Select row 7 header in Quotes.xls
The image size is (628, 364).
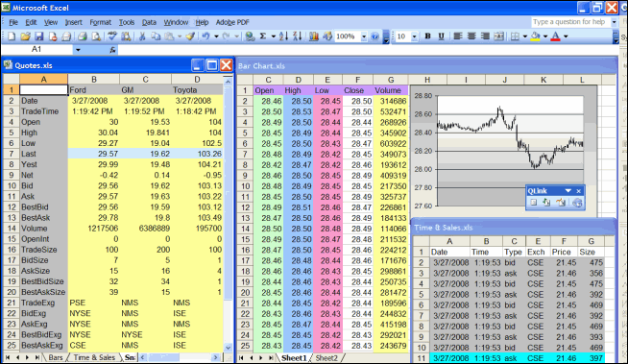pyautogui.click(x=12, y=154)
